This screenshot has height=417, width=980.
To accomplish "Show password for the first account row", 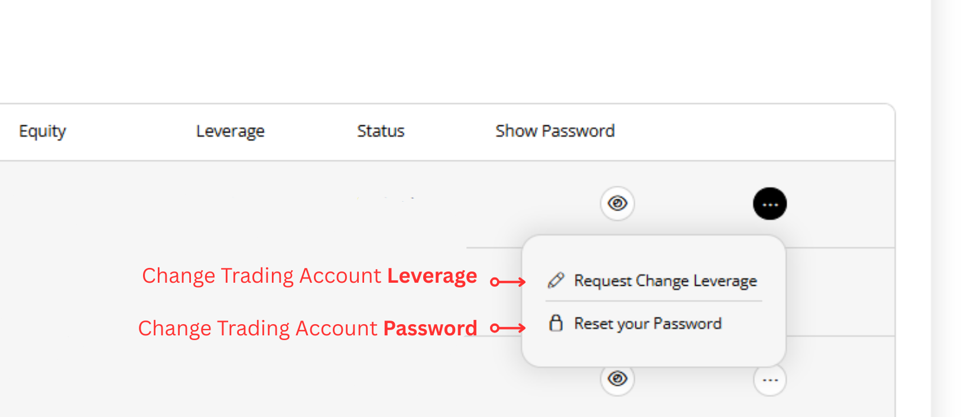I will point(618,203).
